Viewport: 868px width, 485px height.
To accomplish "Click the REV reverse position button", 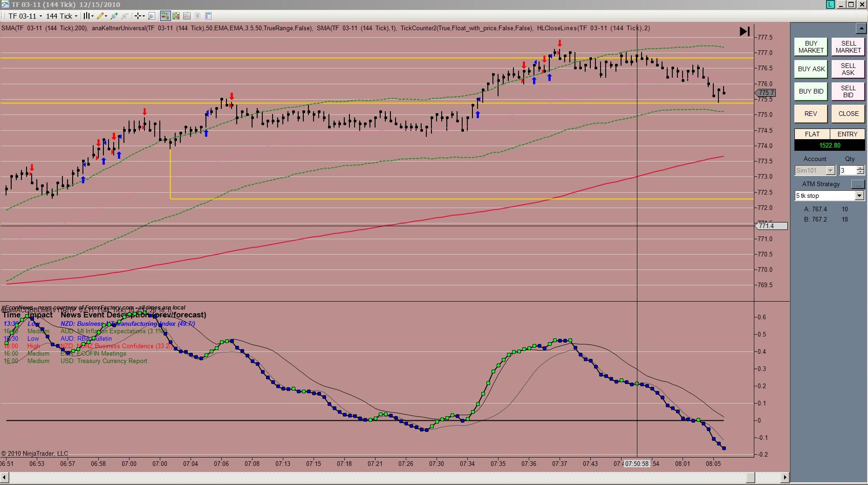I will coord(811,114).
